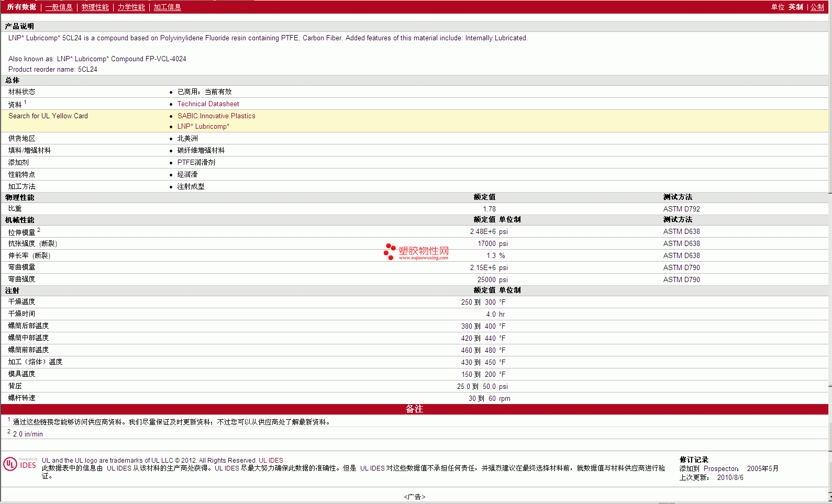Click the 干燥时间 value 4.0

pyautogui.click(x=491, y=315)
